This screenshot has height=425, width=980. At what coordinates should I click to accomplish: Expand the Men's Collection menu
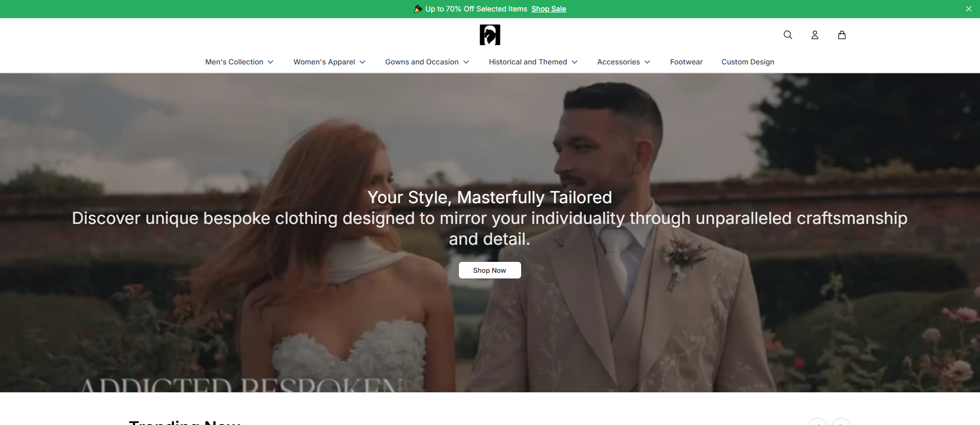[239, 62]
